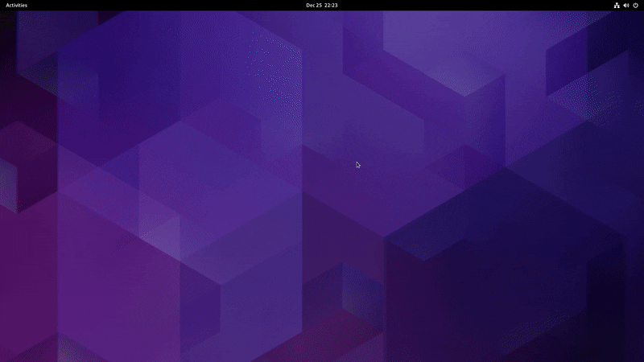Click empty top bar right of clock

coord(483,5)
